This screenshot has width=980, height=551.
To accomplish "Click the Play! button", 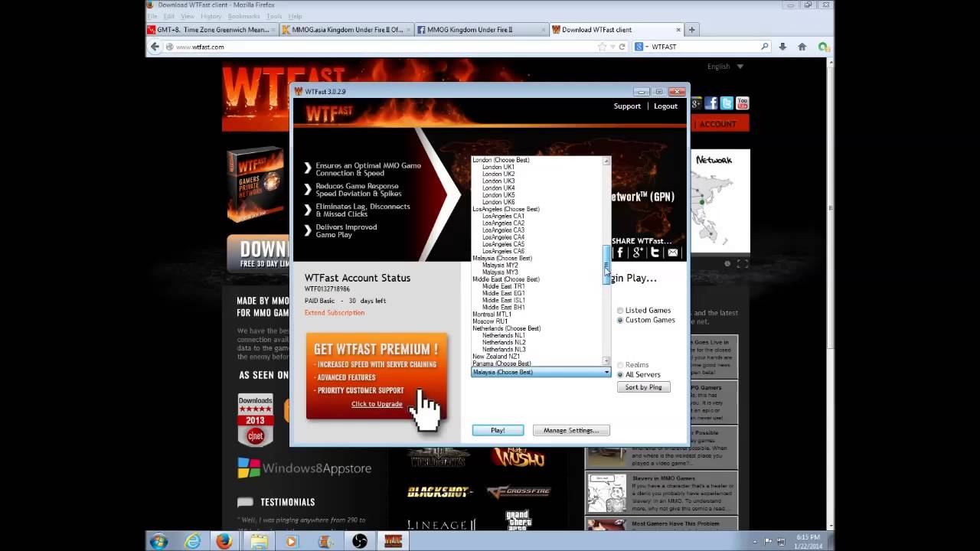I will point(498,430).
